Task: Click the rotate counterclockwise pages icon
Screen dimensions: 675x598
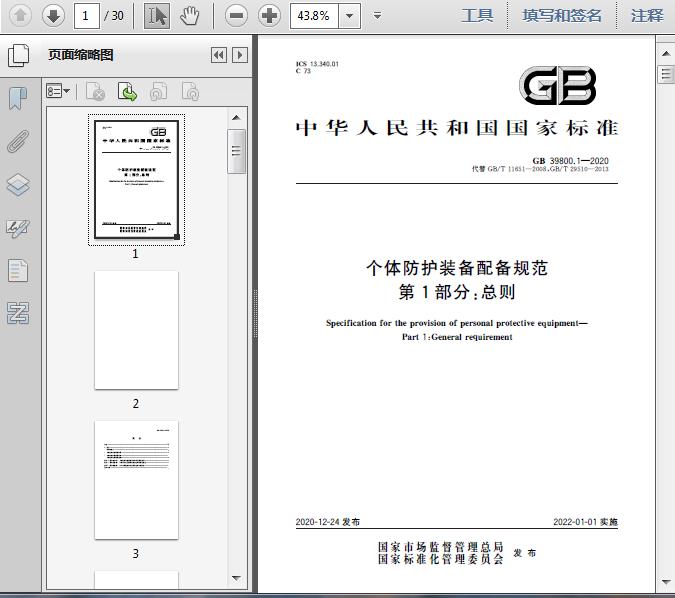Action: coord(159,92)
